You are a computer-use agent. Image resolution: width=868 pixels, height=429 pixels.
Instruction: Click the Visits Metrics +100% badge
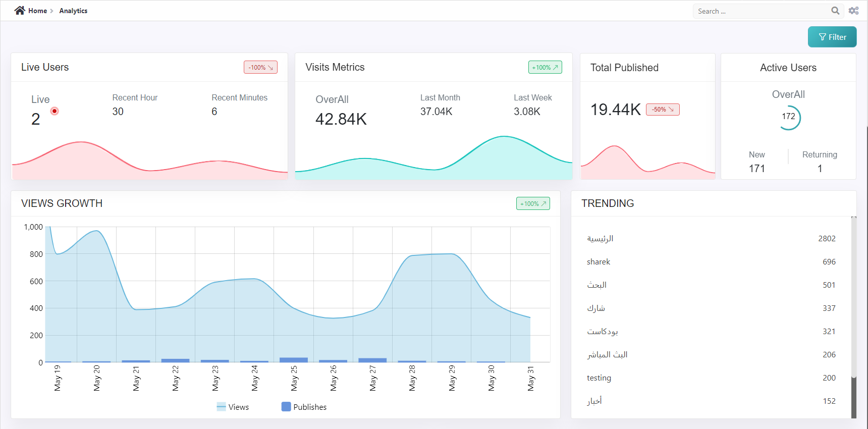click(545, 67)
